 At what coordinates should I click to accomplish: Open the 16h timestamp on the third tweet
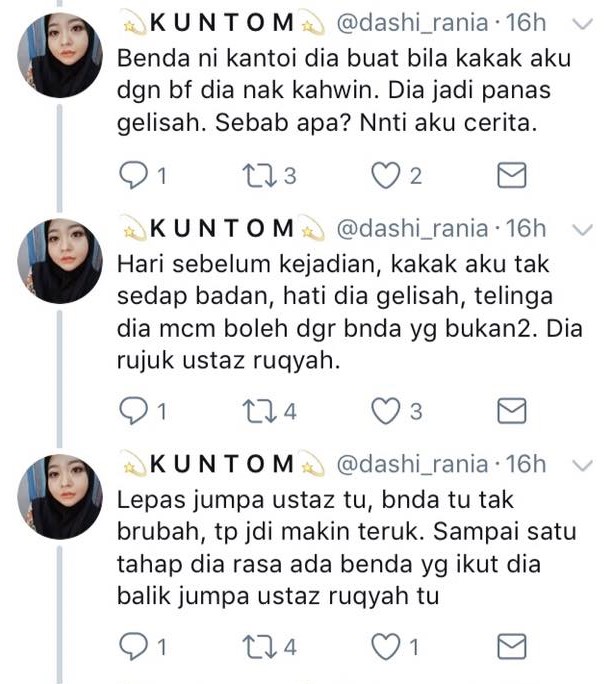pos(526,464)
